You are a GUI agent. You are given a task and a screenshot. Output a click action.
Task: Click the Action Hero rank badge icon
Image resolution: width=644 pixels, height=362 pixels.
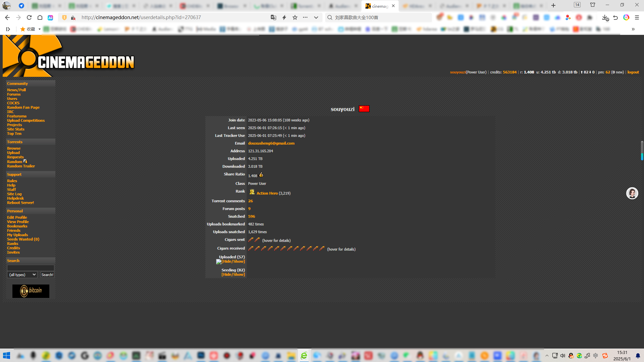pyautogui.click(x=252, y=192)
